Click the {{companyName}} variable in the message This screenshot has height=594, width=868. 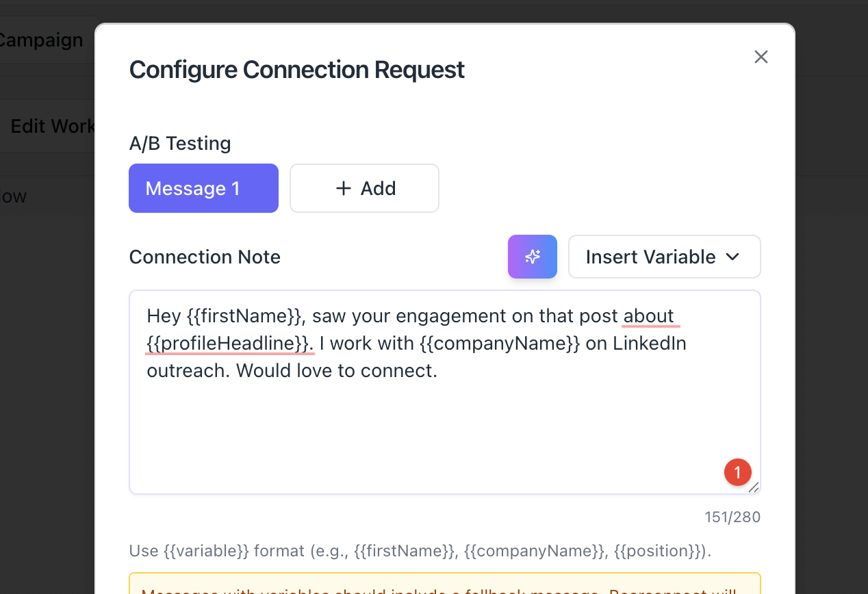500,343
